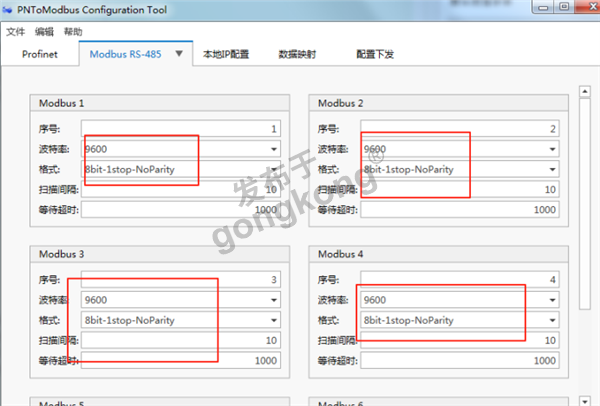
Task: Open the 文件 menu
Action: click(15, 32)
